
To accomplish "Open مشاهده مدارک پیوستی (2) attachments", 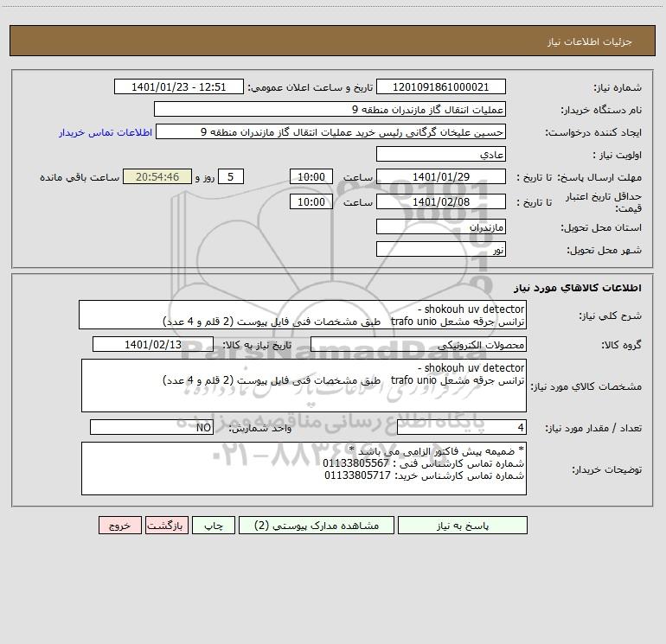I will [317, 525].
